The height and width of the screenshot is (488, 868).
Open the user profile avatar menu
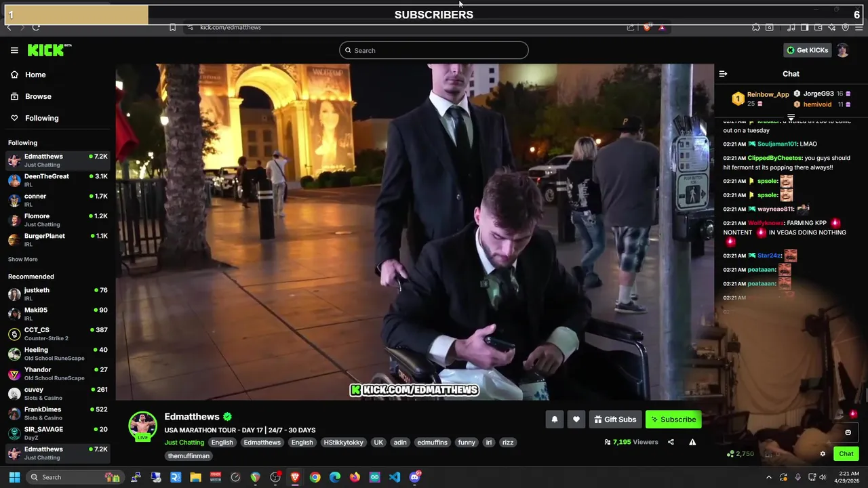[x=842, y=50]
